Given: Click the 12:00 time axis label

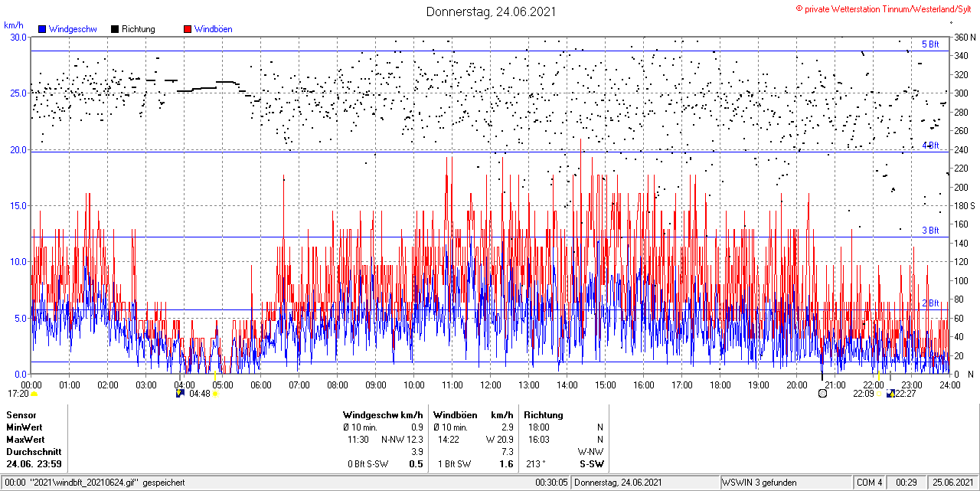Looking at the screenshot, I should (x=490, y=385).
